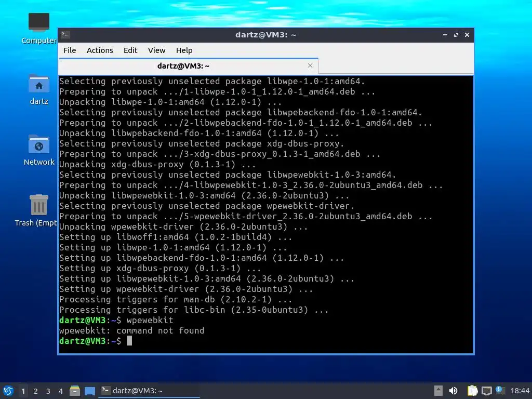Click 'Setting up xdg-dbus-proxy' line
The height and width of the screenshot is (399, 532).
coord(160,268)
